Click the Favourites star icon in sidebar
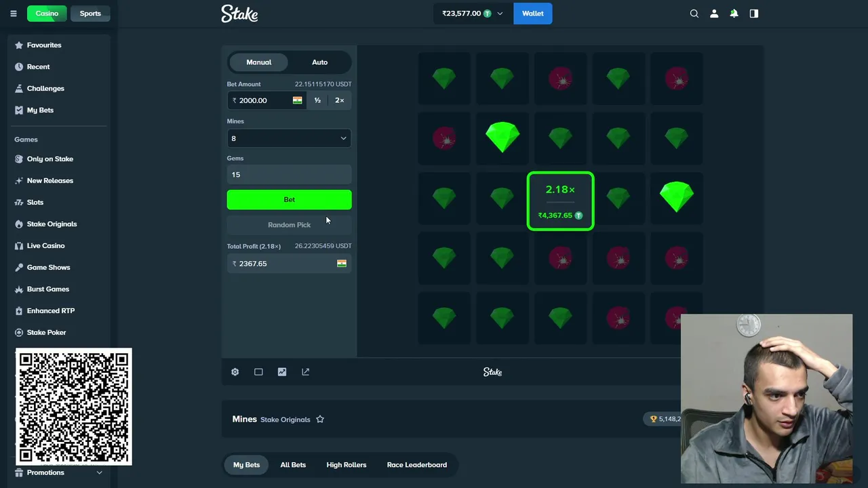868x488 pixels. pyautogui.click(x=19, y=45)
